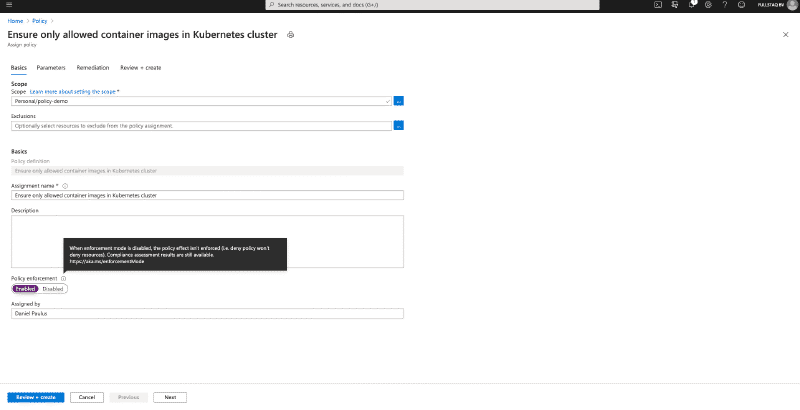Click the greyed Policy definition field
This screenshot has width=800, height=410.
(x=207, y=171)
